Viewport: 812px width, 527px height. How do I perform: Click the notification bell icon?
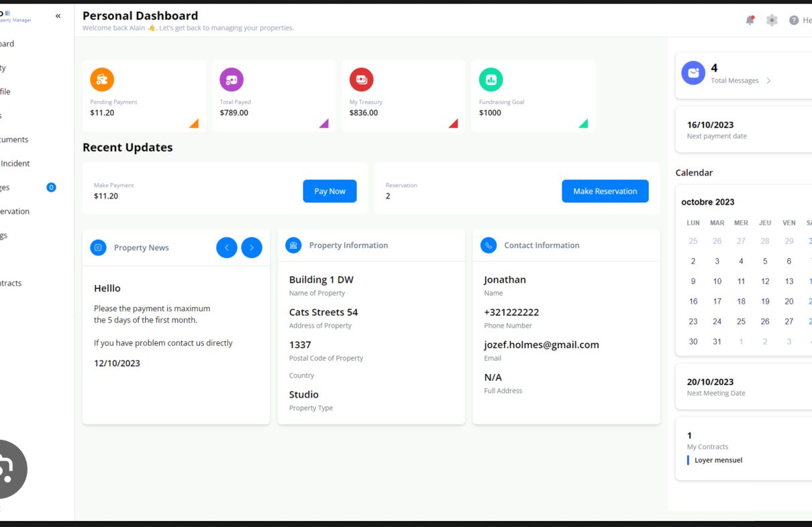[x=750, y=20]
